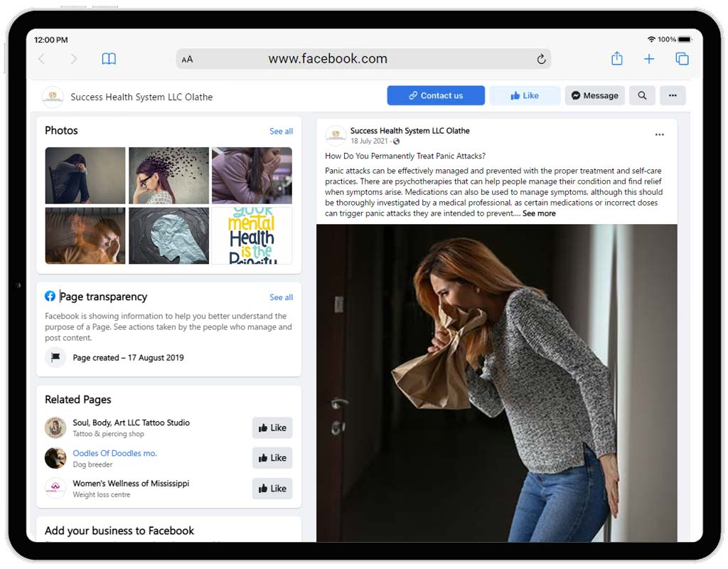Viewport: 728px width, 569px height.
Task: Go back using Safari's back arrow
Action: pos(42,59)
